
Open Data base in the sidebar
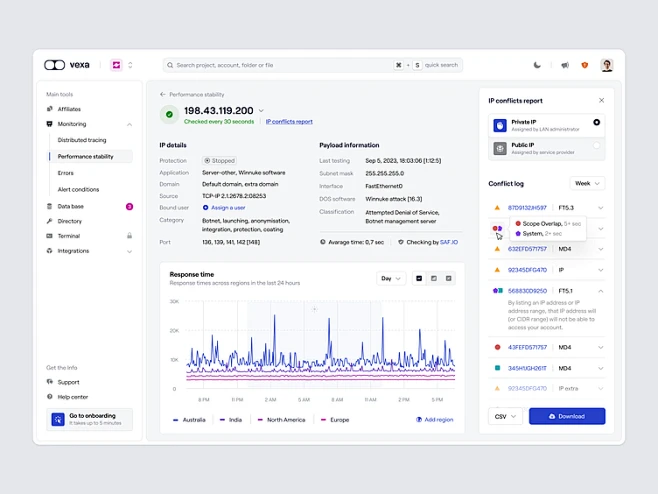click(x=70, y=206)
